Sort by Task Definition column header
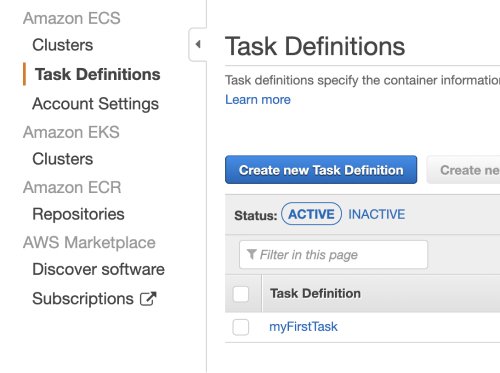The height and width of the screenshot is (373, 500). coord(315,294)
